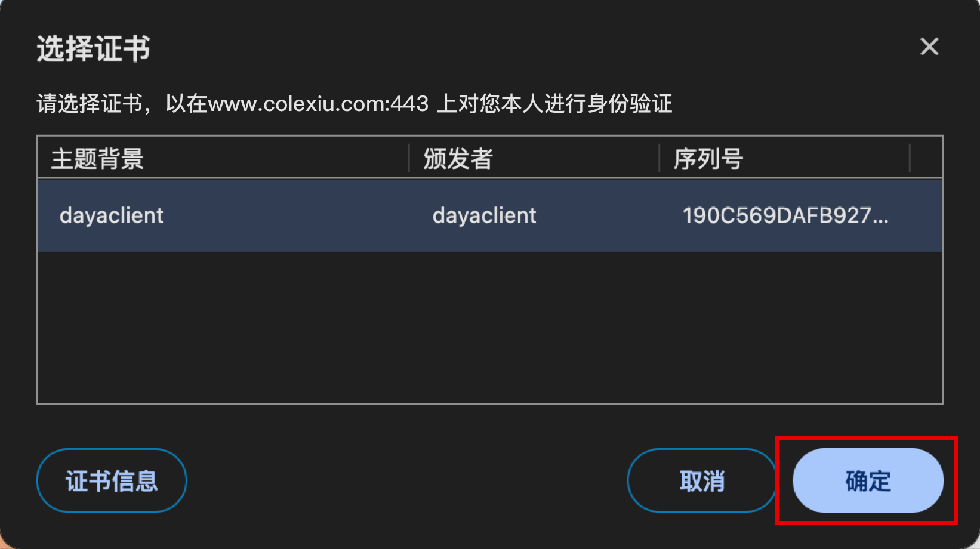Viewport: 980px width, 549px height.
Task: Click the divider right of 序列号 header
Action: tap(910, 158)
